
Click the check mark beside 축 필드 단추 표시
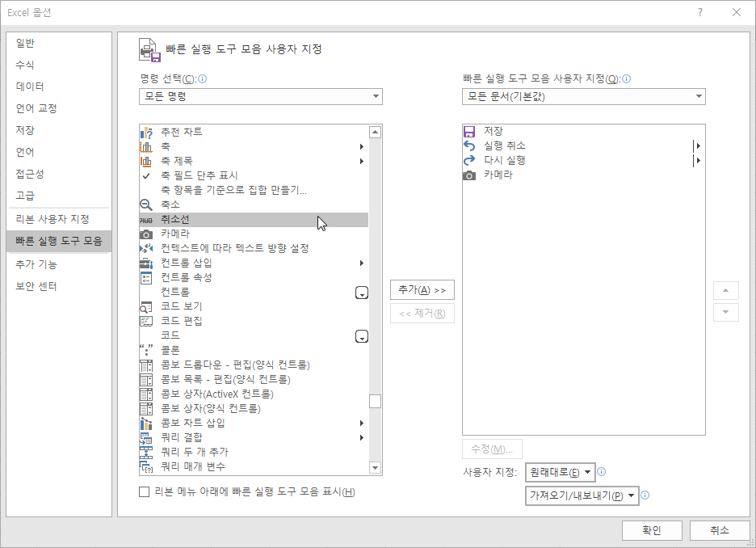pyautogui.click(x=146, y=175)
